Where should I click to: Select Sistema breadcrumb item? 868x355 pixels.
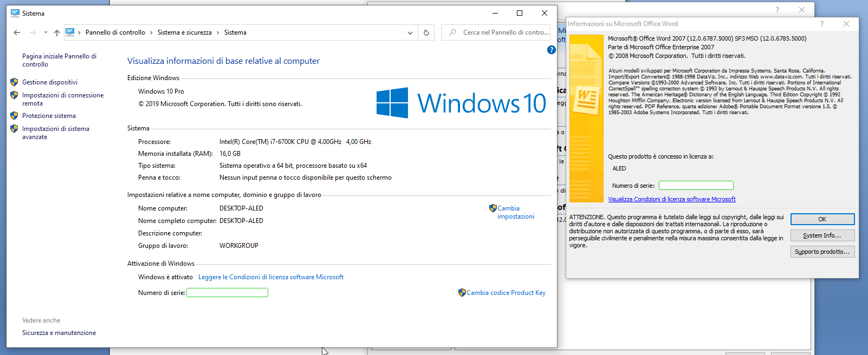coord(235,32)
